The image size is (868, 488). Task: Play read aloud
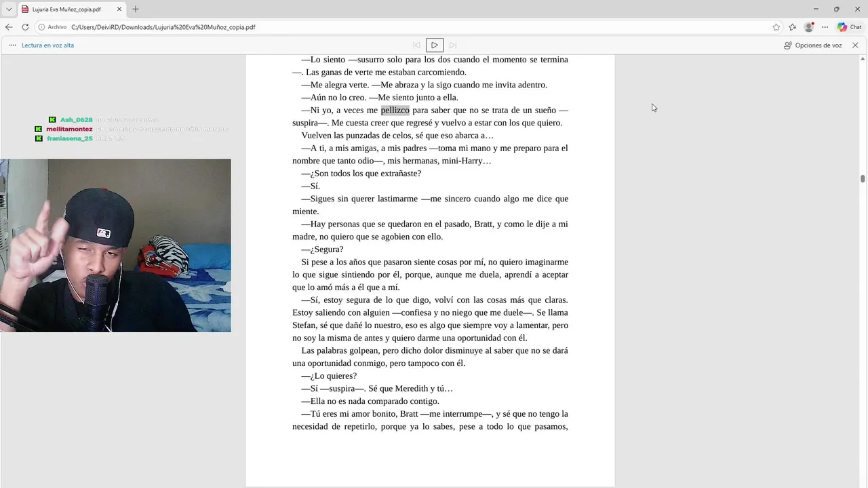pyautogui.click(x=435, y=45)
